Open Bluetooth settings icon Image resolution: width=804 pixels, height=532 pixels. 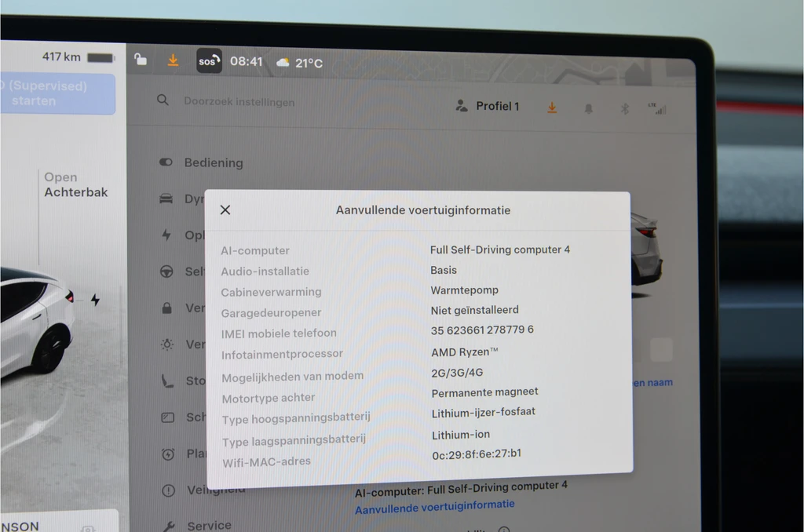click(x=624, y=108)
